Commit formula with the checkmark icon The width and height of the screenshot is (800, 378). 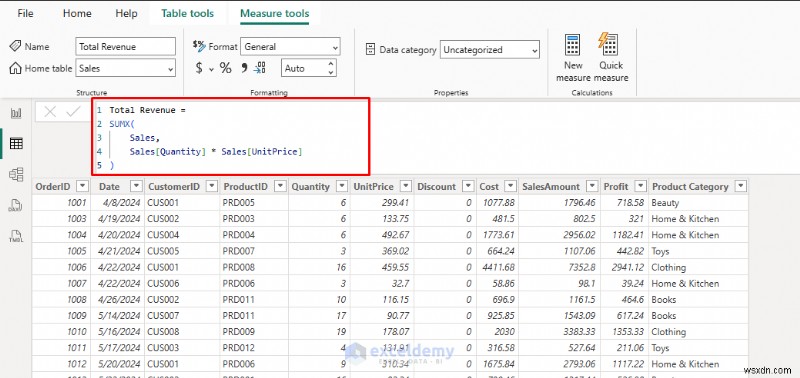(73, 112)
